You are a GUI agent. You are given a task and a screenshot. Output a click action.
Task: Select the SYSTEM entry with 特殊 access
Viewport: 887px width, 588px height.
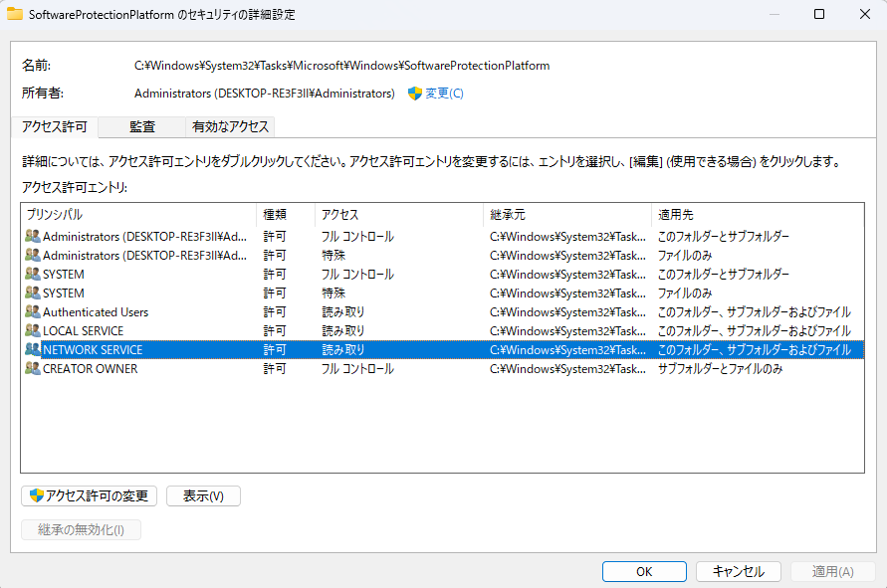(442, 293)
